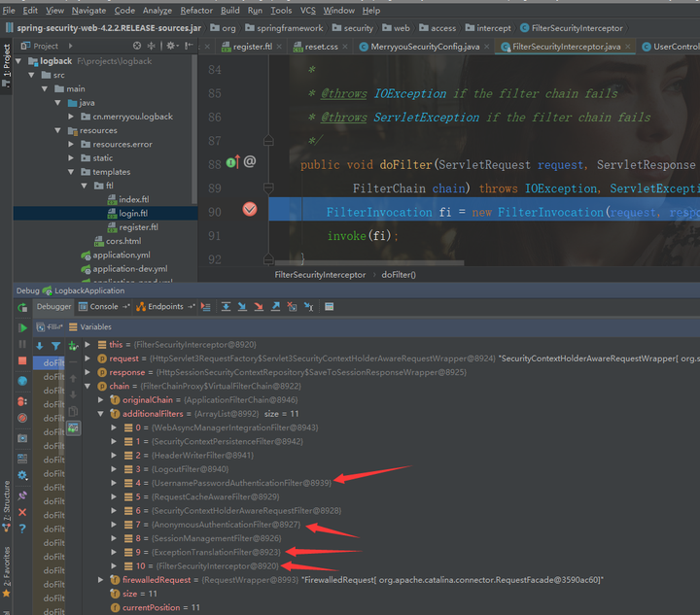Image resolution: width=700 pixels, height=615 pixels.
Task: Expand the UsernamePasswordAuthenticationFilter entry
Action: click(114, 483)
